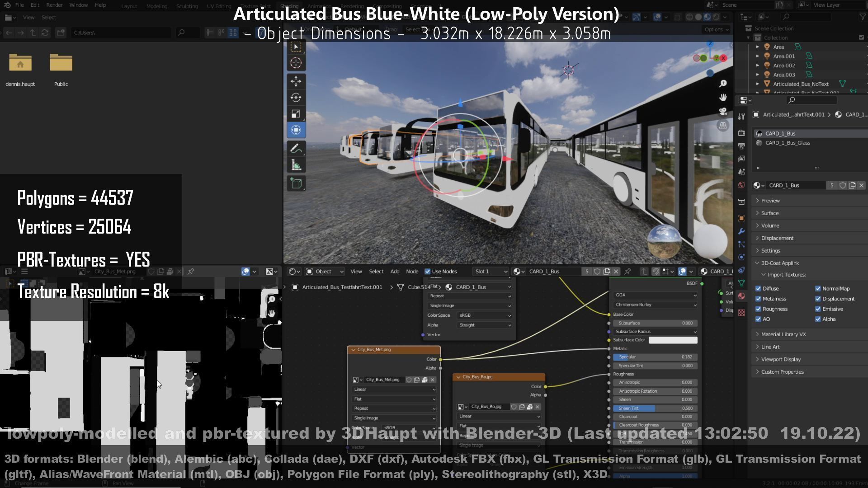Click the viewport pan hand icon
The height and width of the screenshot is (488, 868).
click(723, 98)
